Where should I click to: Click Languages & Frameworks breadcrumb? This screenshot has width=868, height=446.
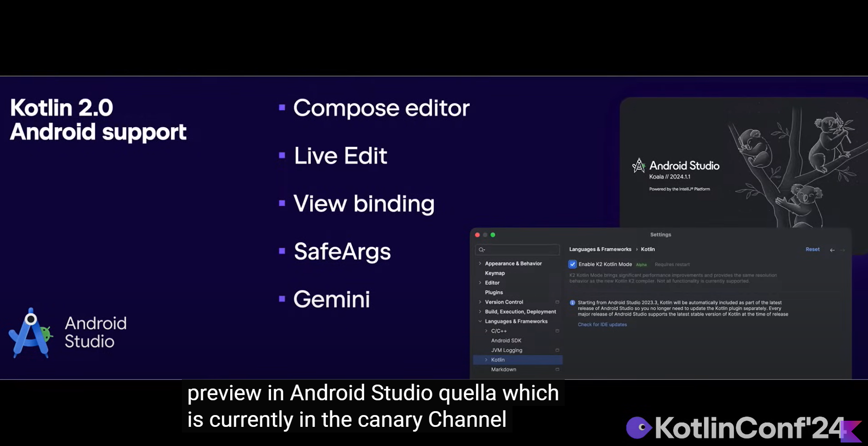pos(600,250)
